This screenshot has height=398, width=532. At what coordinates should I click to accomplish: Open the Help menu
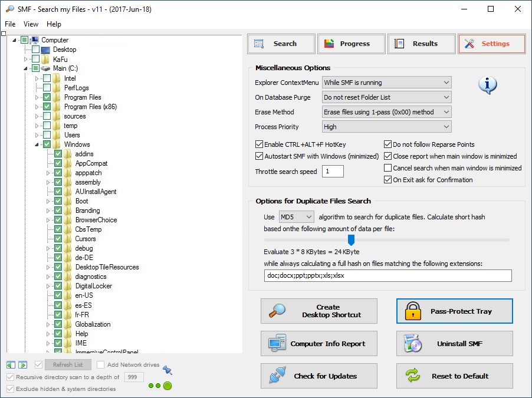pyautogui.click(x=54, y=24)
